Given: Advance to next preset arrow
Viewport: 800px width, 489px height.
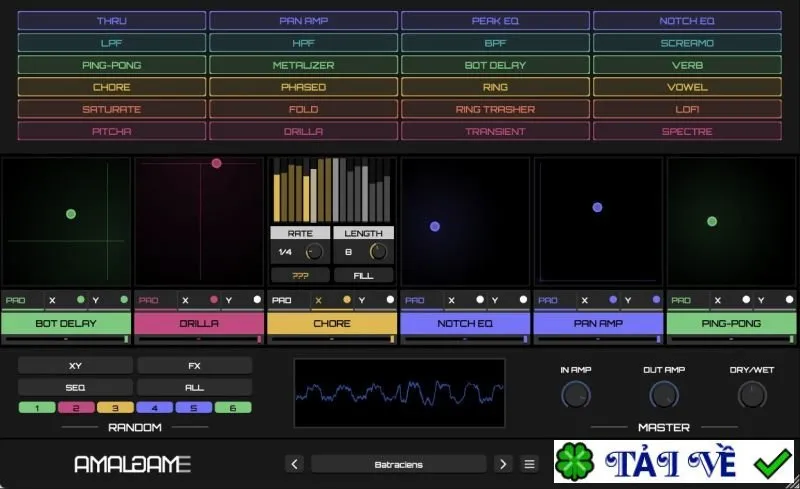Looking at the screenshot, I should point(503,464).
